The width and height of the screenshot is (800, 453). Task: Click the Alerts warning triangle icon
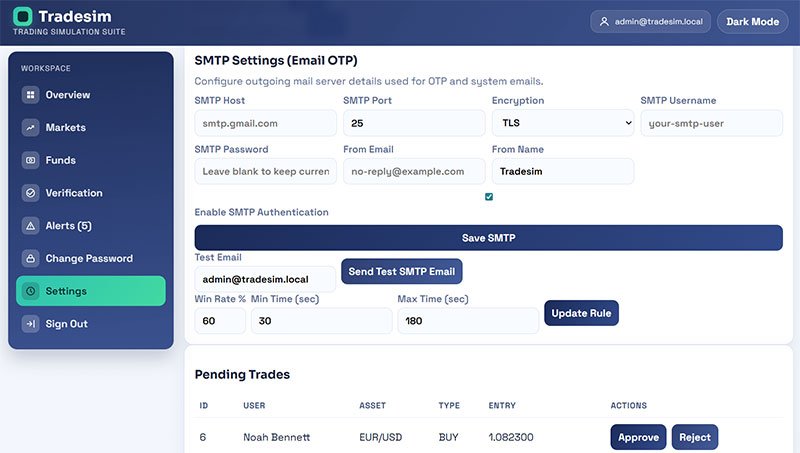(31, 225)
